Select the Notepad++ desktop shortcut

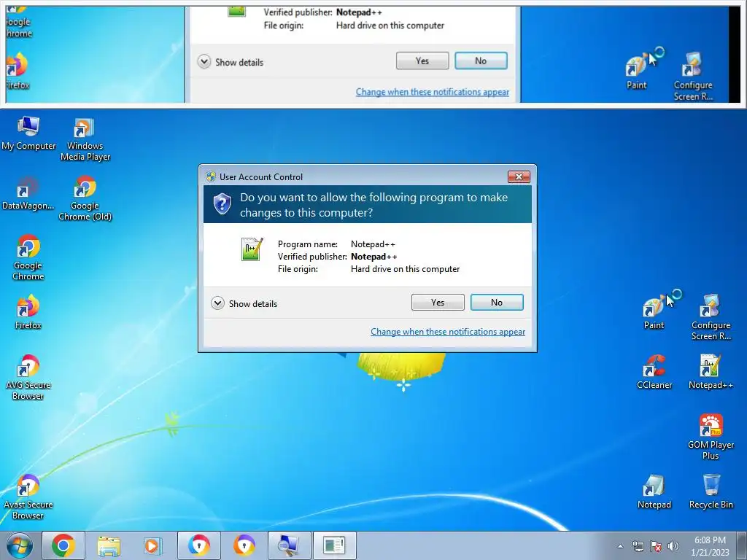(711, 373)
